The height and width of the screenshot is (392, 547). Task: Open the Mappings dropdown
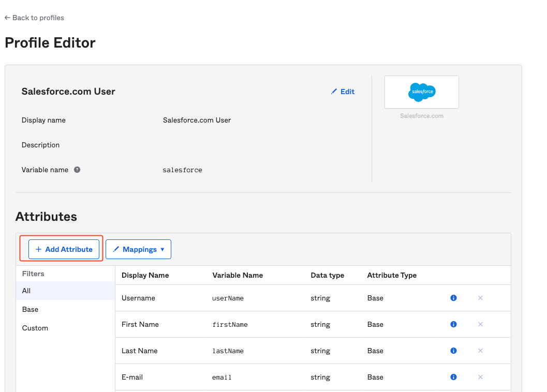click(139, 249)
